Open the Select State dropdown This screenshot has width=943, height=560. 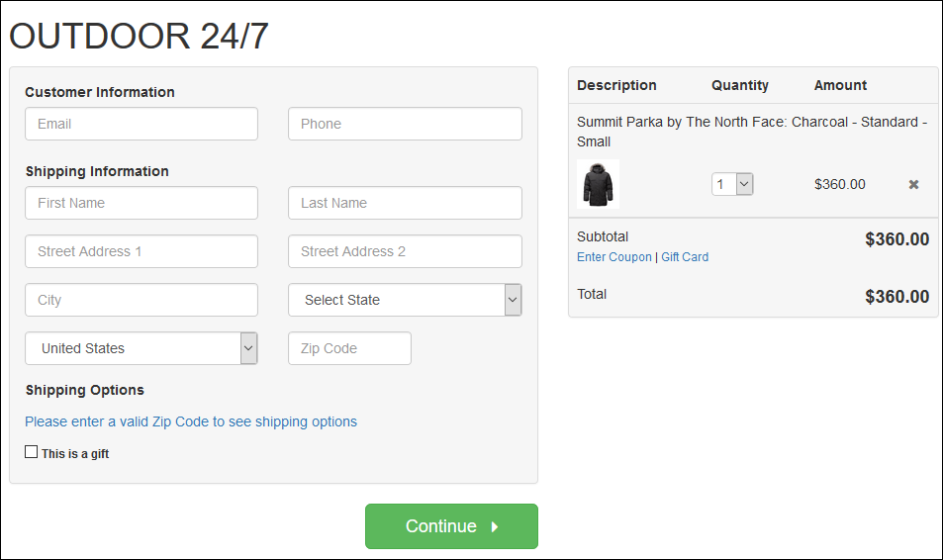405,300
